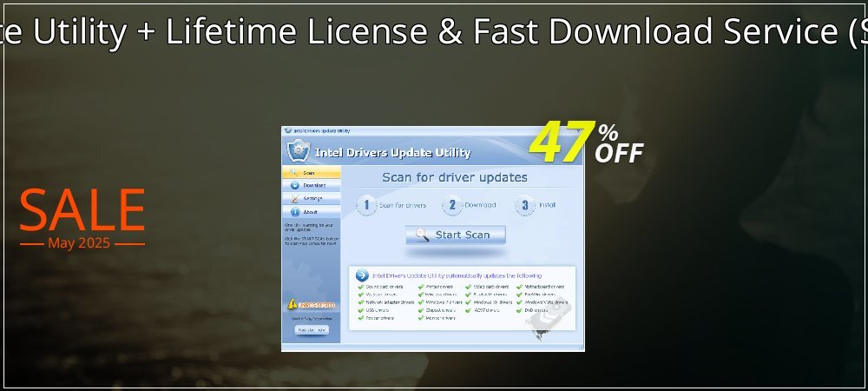Click the orange SALE banner text
The width and height of the screenshot is (868, 391).
[x=82, y=210]
